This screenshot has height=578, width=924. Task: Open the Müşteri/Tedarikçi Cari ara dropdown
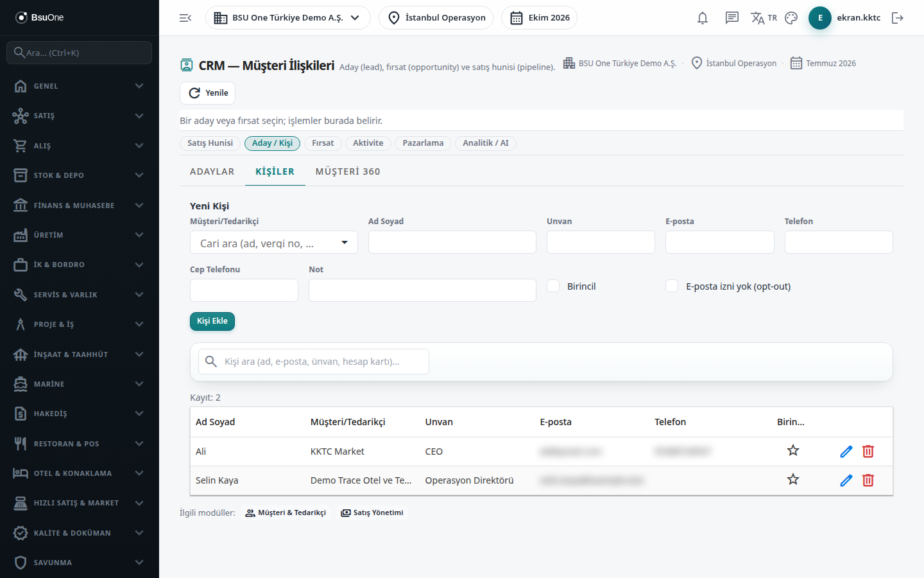(274, 243)
